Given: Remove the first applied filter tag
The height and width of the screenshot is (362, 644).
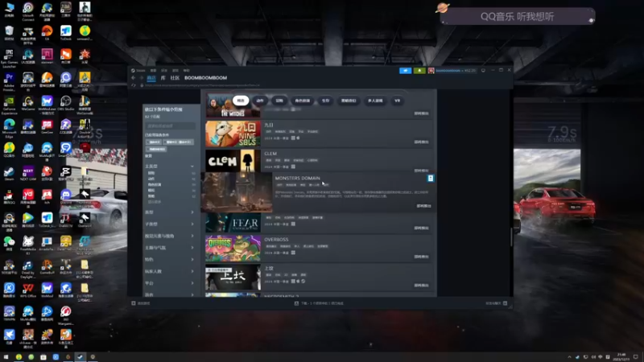Looking at the screenshot, I should [154, 142].
